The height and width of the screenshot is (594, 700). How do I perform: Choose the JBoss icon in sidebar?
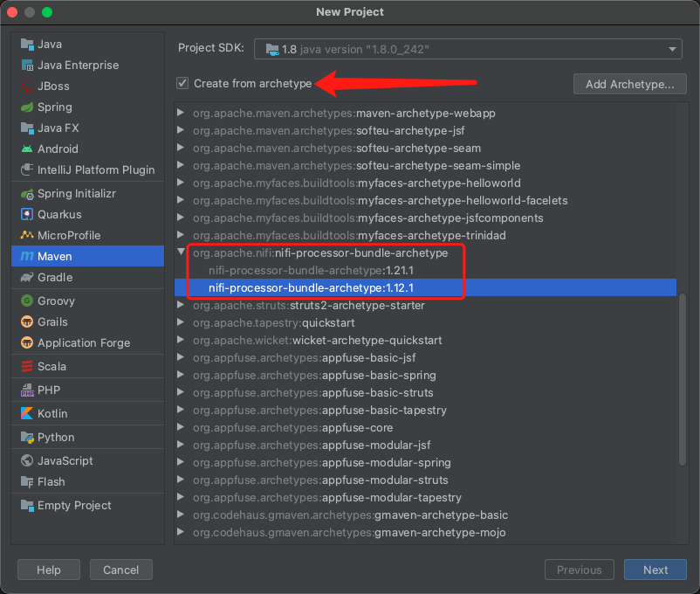[x=27, y=86]
